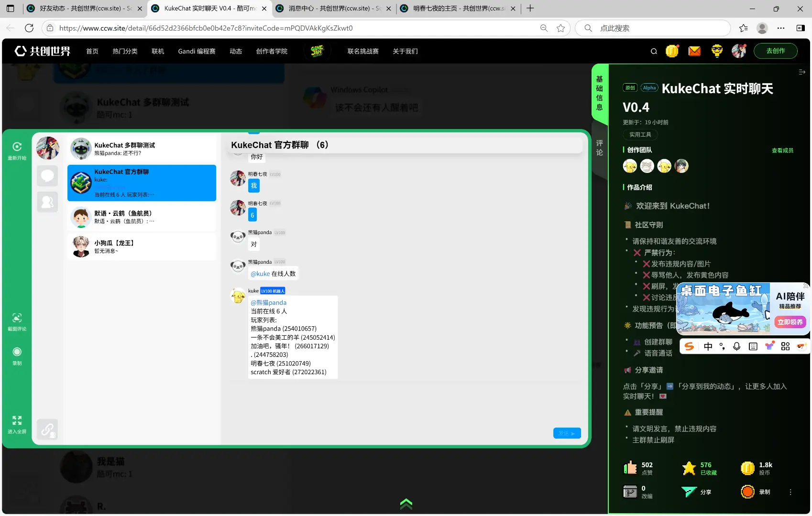Image resolution: width=812 pixels, height=516 pixels.
Task: Click the 去创作 button
Action: pos(776,51)
